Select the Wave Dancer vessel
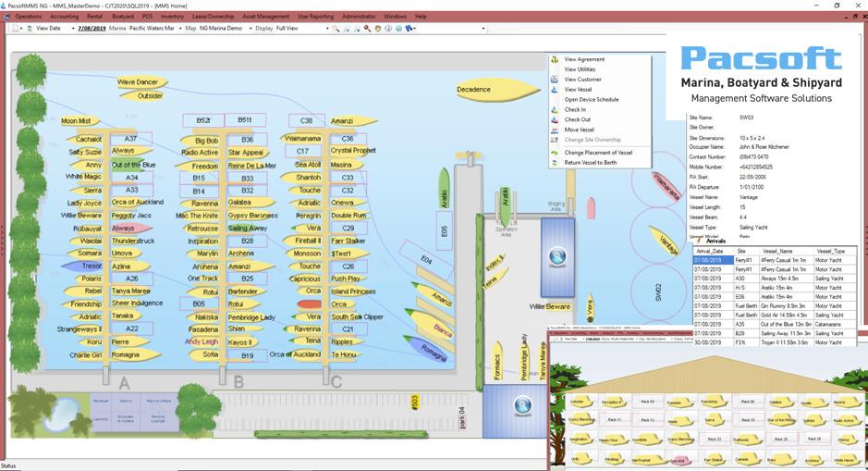The height and width of the screenshot is (471, 868). (x=141, y=82)
